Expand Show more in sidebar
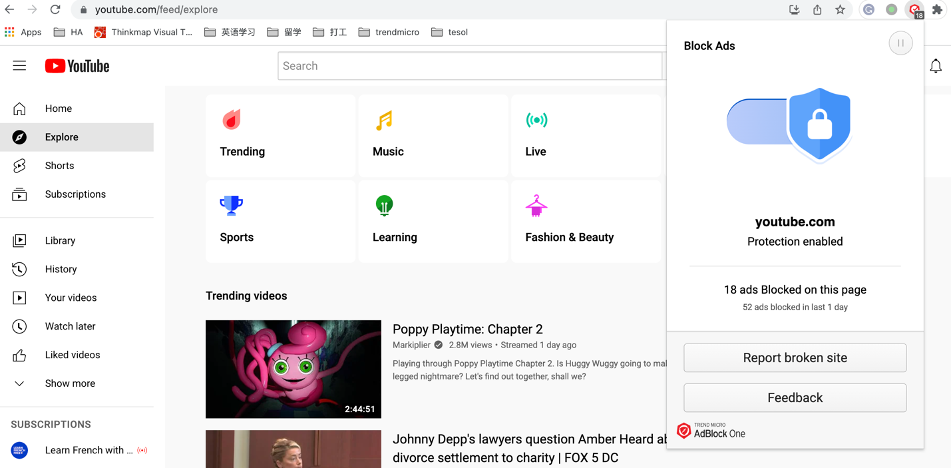The height and width of the screenshot is (468, 952). coord(69,383)
